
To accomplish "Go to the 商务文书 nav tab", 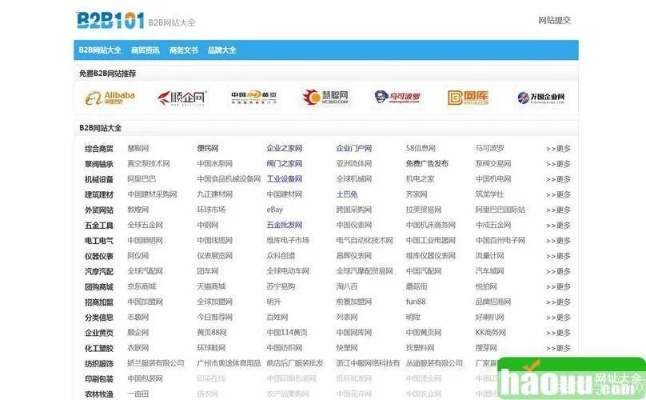I will tap(184, 50).
